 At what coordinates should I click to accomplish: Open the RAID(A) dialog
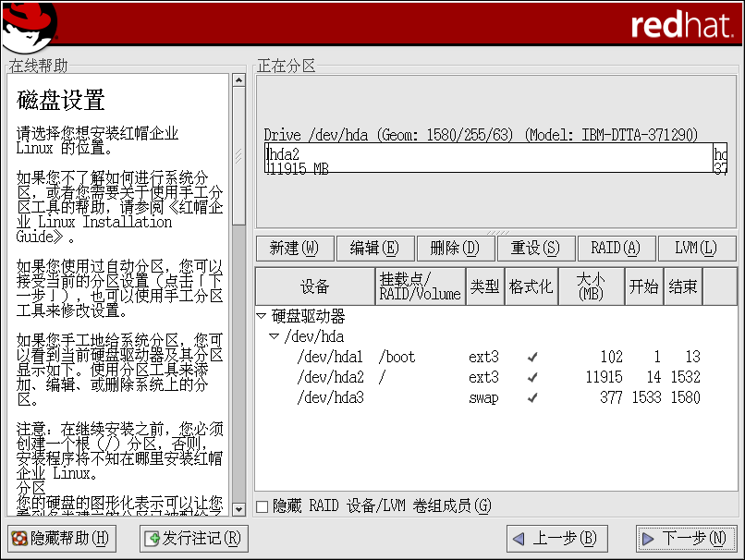click(x=617, y=249)
